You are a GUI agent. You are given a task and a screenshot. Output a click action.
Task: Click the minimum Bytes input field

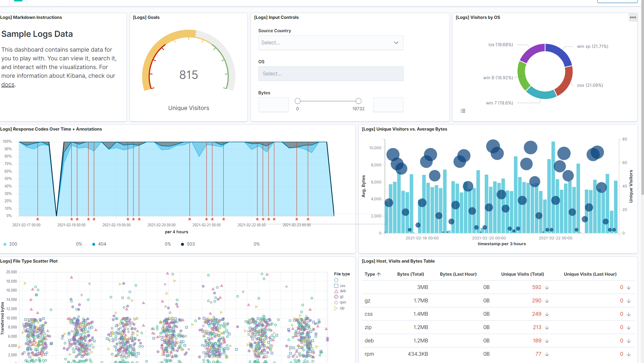coord(274,105)
